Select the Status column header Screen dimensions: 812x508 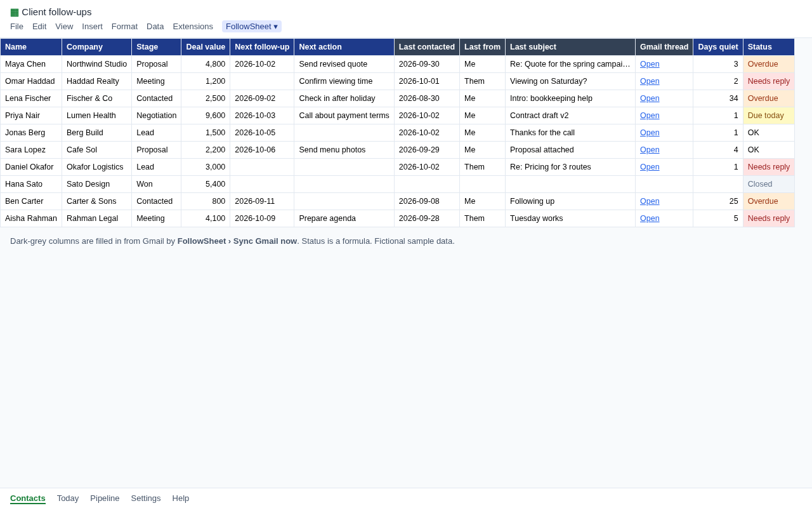[x=769, y=47]
